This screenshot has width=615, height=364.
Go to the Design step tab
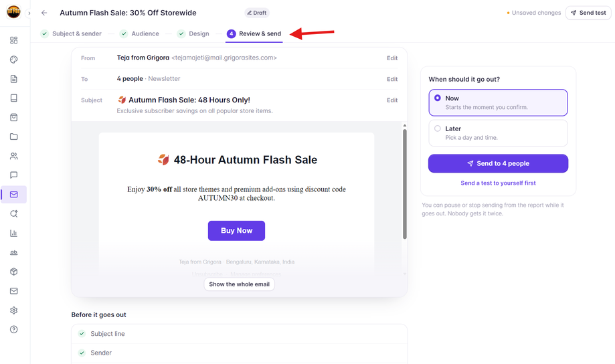[193, 33]
